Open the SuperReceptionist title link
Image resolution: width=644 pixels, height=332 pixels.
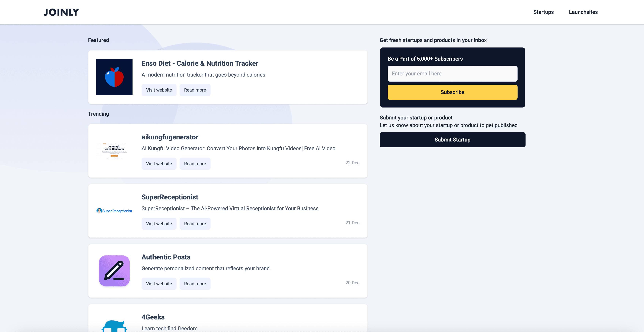coord(170,197)
